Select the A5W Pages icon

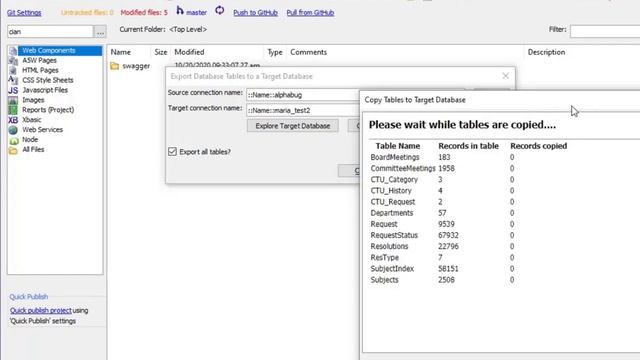13,60
